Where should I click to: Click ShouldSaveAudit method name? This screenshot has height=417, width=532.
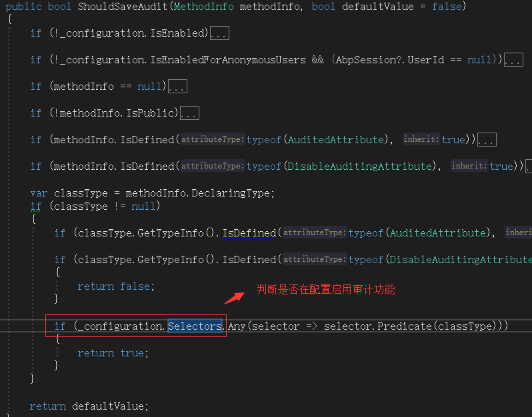tap(123, 7)
